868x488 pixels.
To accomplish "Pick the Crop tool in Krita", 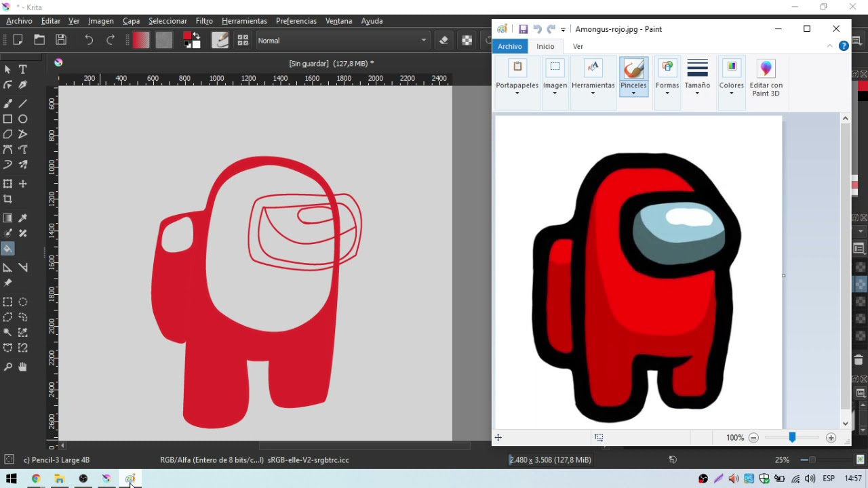I will pos(7,199).
